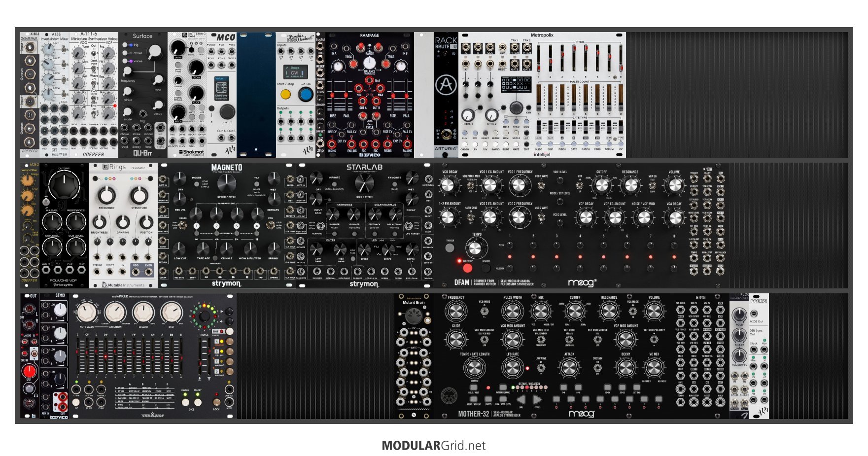This screenshot has width=868, height=456.
Task: Open the MODULARGrid.net link
Action: [x=434, y=446]
